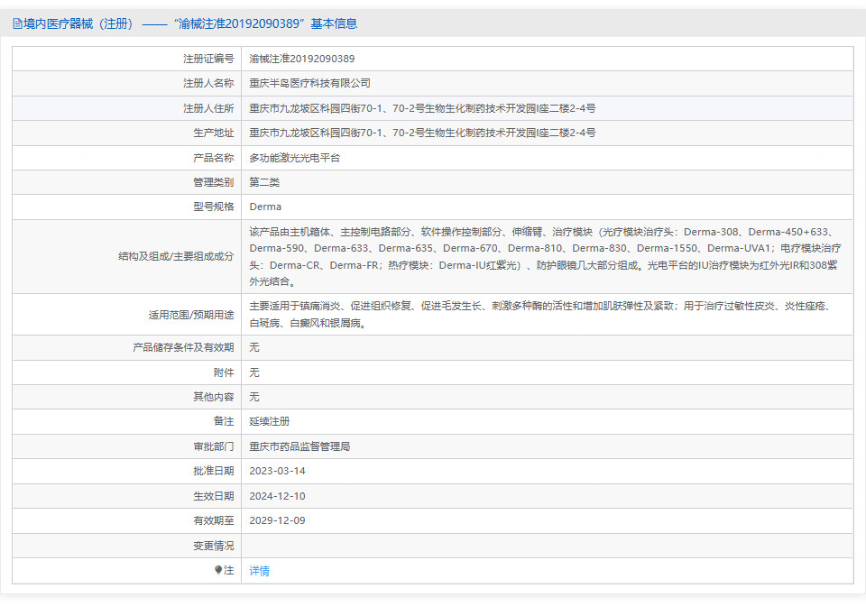The height and width of the screenshot is (616, 866).
Task: Click approval department 重庆市药品监督管理局
Action: pos(299,446)
